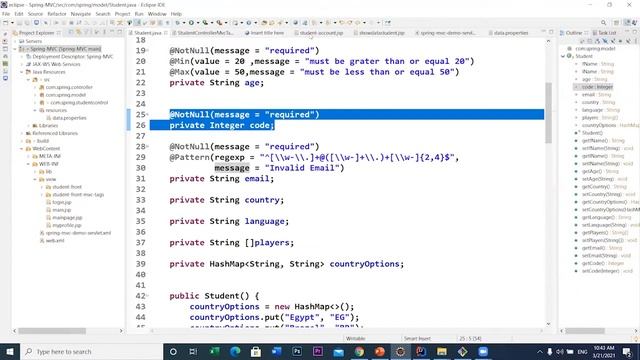
Task: Collapse fold marker at line 42
Action: [148, 296]
